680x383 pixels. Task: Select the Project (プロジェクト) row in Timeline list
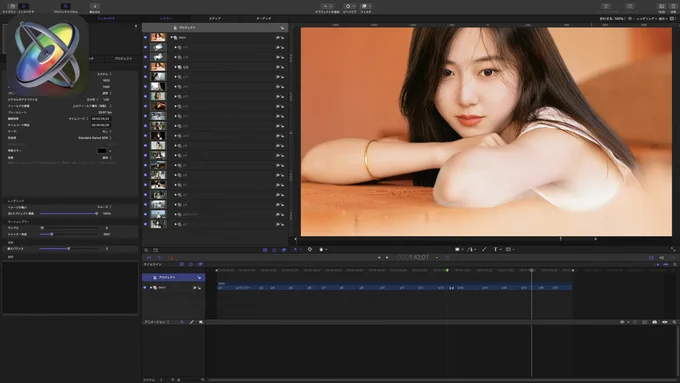[173, 277]
